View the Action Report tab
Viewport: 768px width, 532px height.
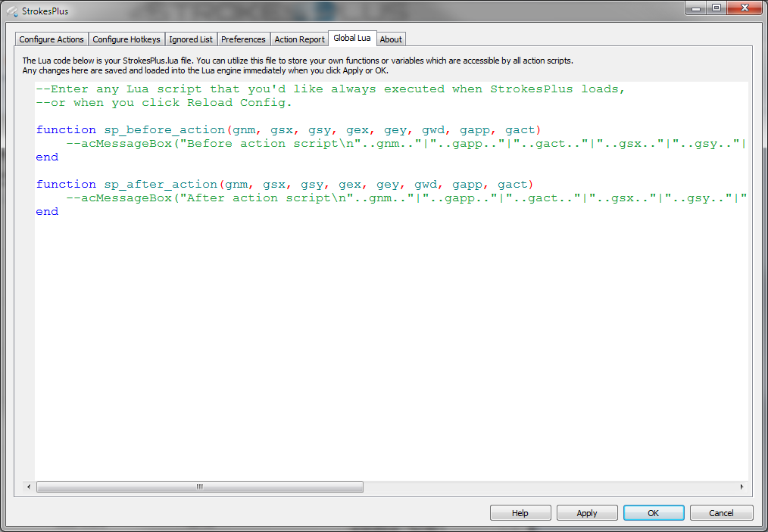[300, 39]
